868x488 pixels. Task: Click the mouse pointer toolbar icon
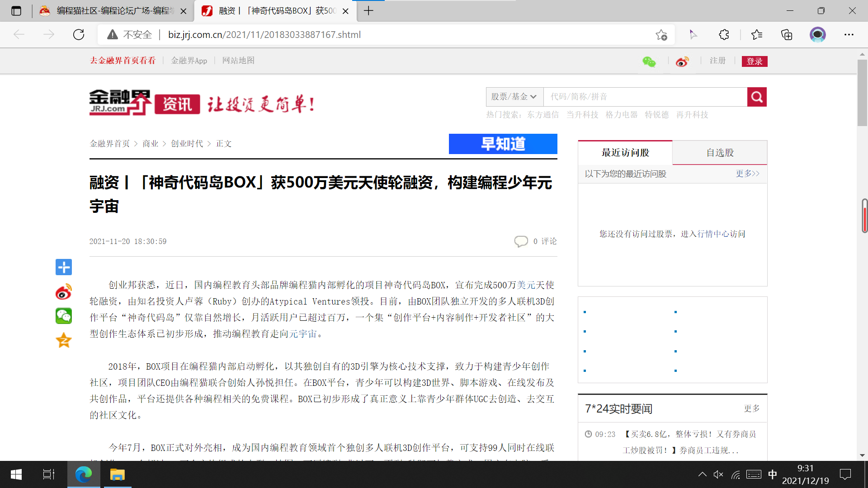pyautogui.click(x=693, y=35)
